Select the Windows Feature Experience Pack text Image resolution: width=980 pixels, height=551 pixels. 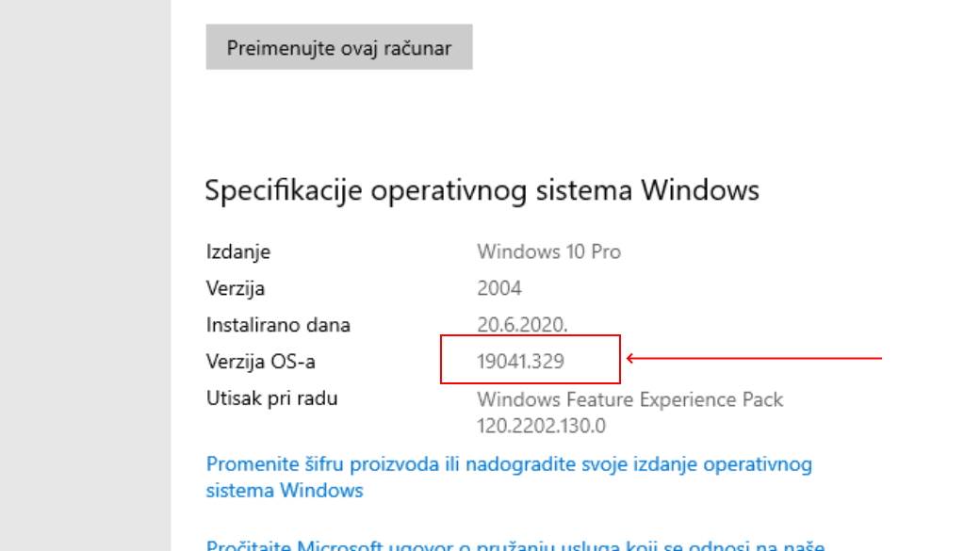629,399
